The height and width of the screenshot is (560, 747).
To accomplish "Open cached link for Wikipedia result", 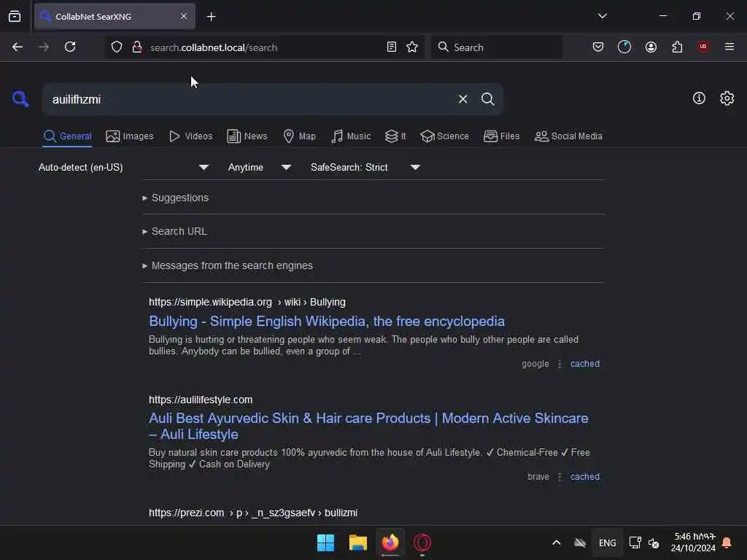I will [585, 364].
